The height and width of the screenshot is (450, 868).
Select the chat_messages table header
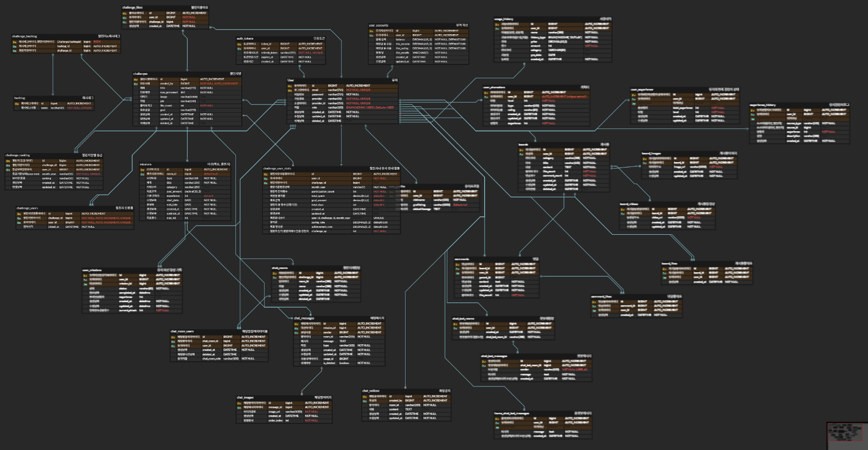[339, 318]
